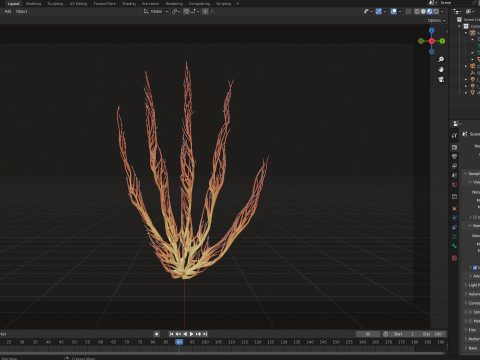Expand the armature object in outliner
Screen dimensions: 480x360
point(466,33)
